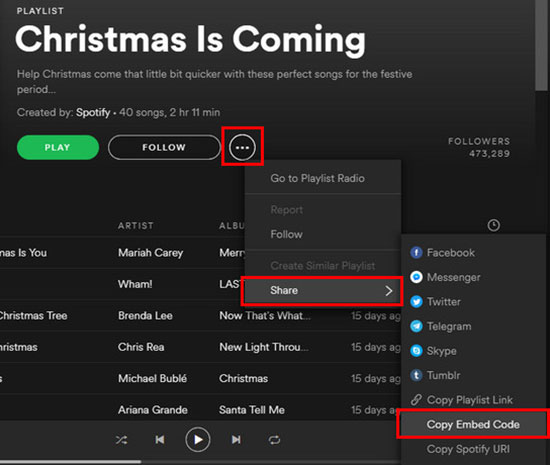Select Copy Embed Code
Screen dimensions: 550x465
[473, 424]
